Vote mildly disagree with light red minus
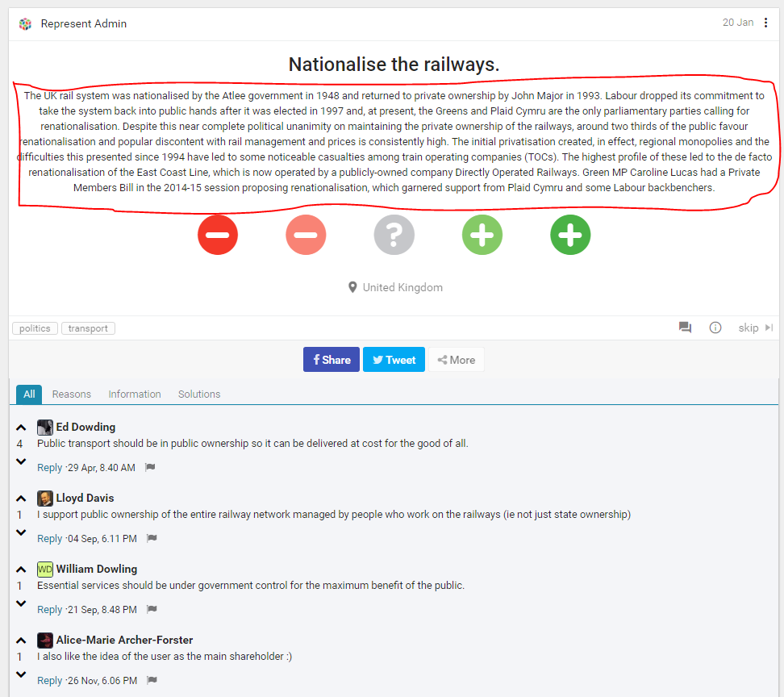 [x=306, y=235]
